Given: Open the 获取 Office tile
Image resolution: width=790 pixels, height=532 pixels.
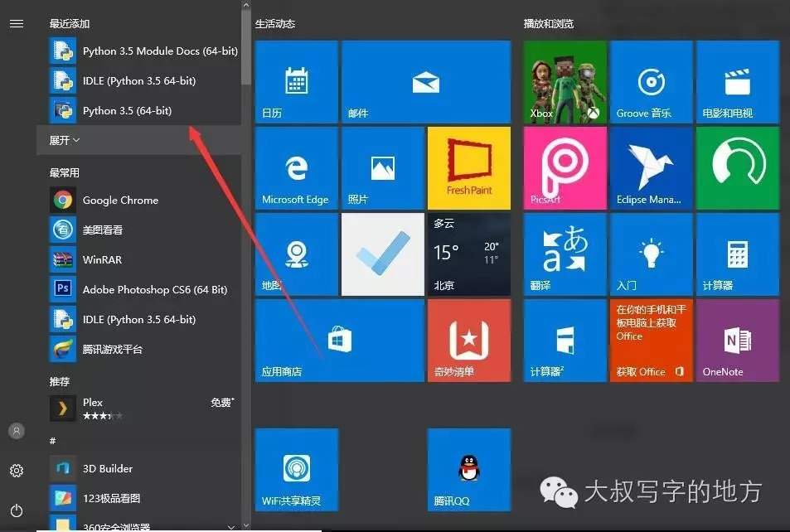Looking at the screenshot, I should click(x=652, y=341).
